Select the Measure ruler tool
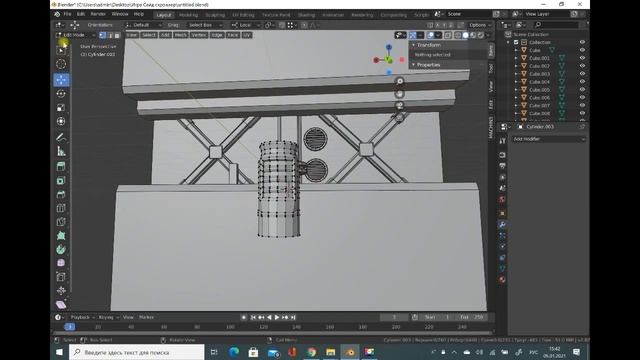The image size is (640, 360). (61, 151)
